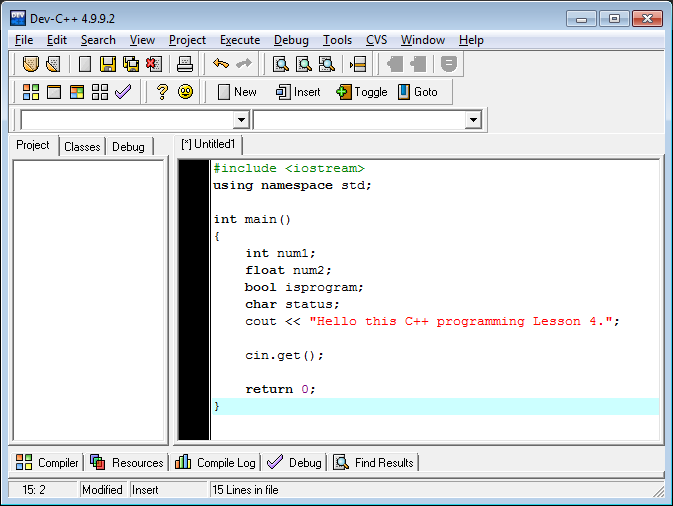Open Find with the first magnifier icon
This screenshot has width=673, height=506.
pyautogui.click(x=281, y=64)
